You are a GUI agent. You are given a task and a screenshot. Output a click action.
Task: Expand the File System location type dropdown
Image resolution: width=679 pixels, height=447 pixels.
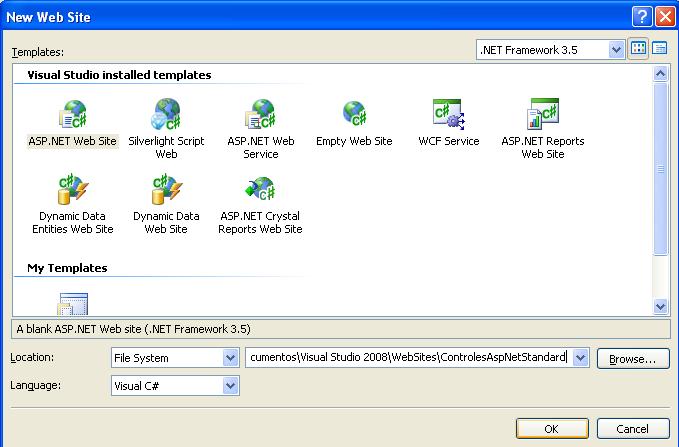tap(229, 358)
